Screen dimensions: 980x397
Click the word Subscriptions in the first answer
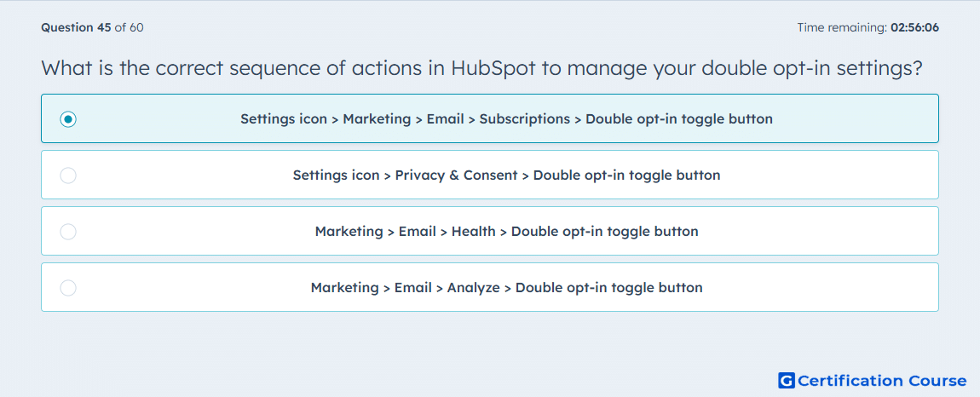coord(524,118)
